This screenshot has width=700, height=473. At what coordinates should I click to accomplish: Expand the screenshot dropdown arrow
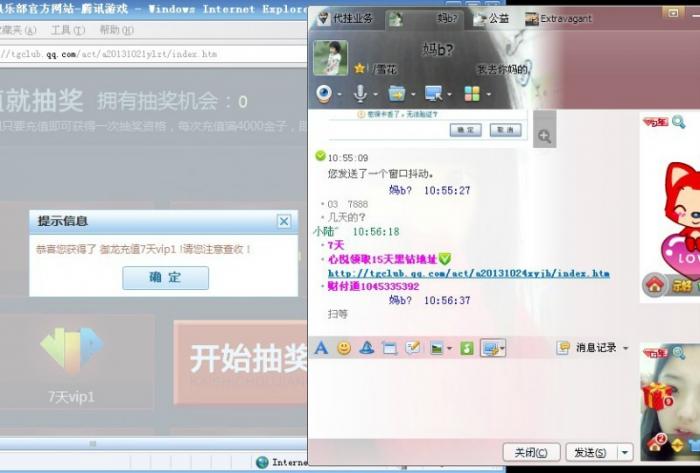[x=503, y=348]
